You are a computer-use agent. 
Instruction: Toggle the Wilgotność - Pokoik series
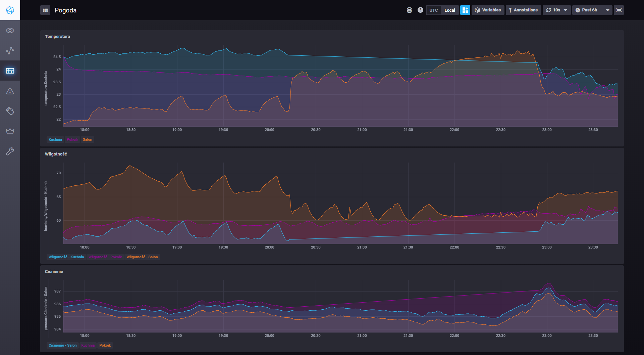[x=105, y=257]
